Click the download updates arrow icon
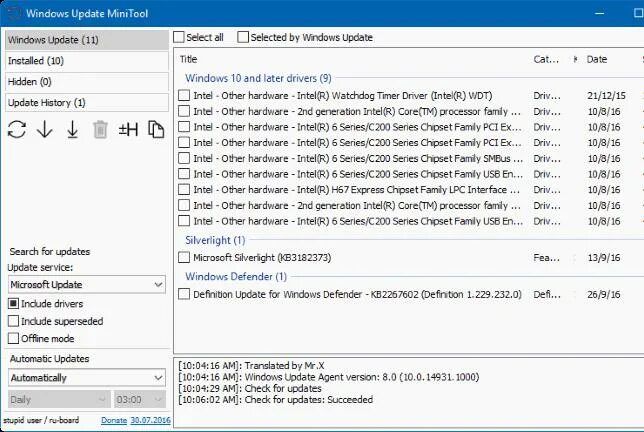The width and height of the screenshot is (644, 432). pyautogui.click(x=44, y=130)
